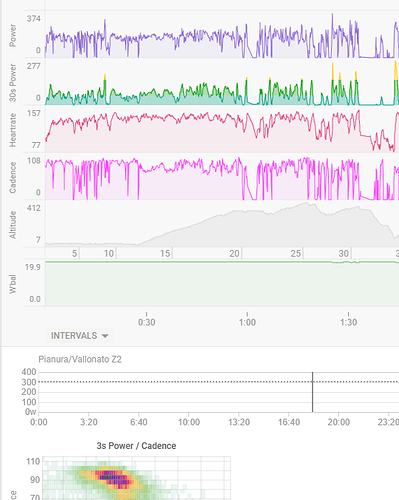The height and width of the screenshot is (500, 399).
Task: Click the W'bal chart area
Action: 222,283
